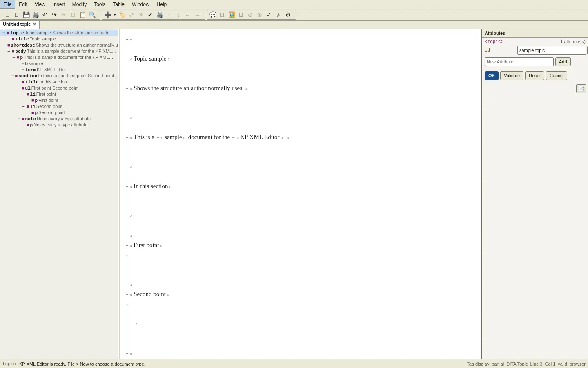Click the settings gear toolbar icon

point(288,15)
